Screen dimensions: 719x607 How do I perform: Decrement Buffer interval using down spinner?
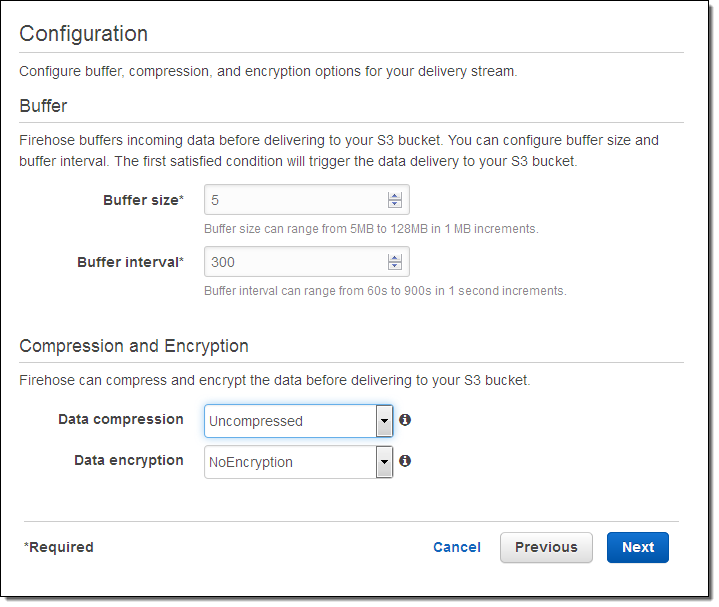[395, 266]
